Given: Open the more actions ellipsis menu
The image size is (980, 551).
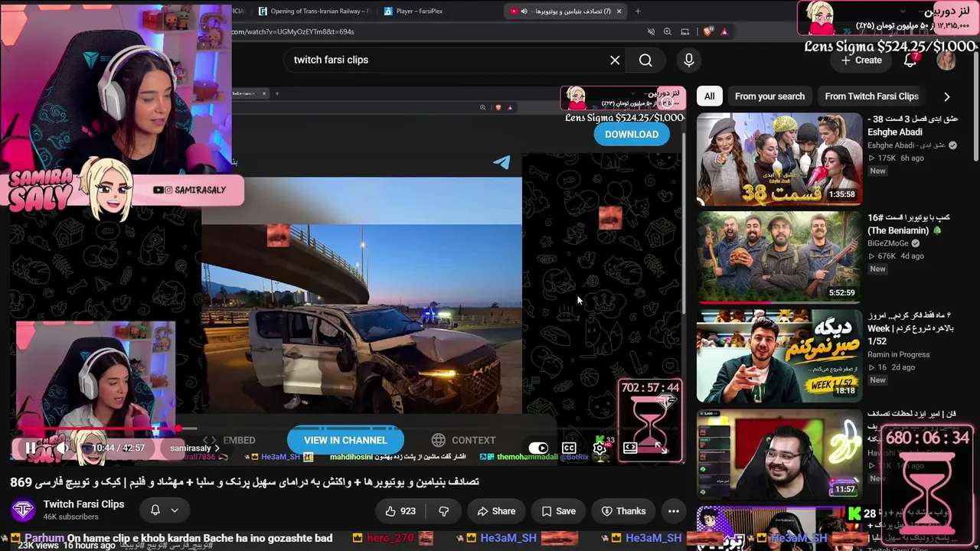Looking at the screenshot, I should coord(674,511).
